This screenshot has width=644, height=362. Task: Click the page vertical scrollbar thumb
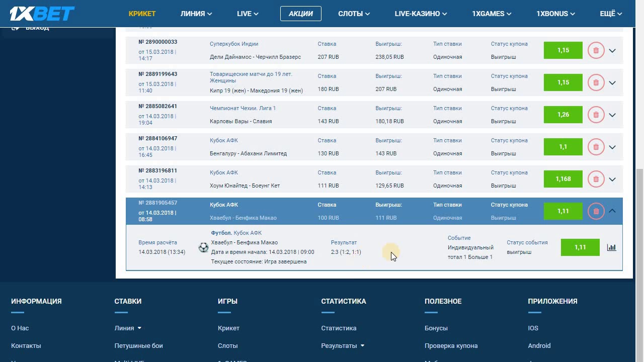click(x=639, y=265)
